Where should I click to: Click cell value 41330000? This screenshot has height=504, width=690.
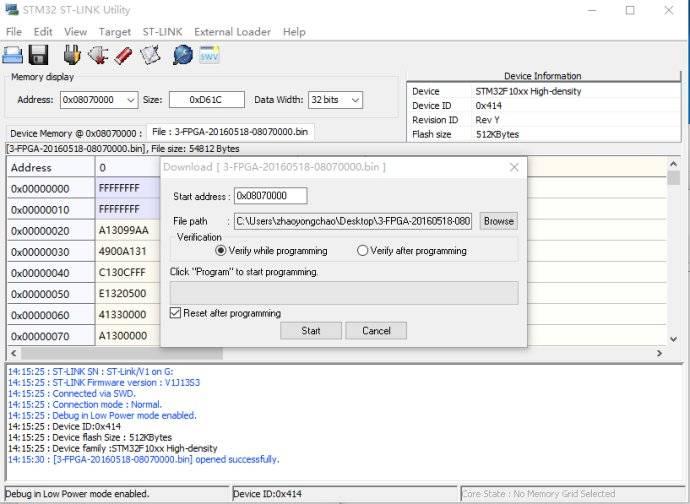(x=122, y=315)
